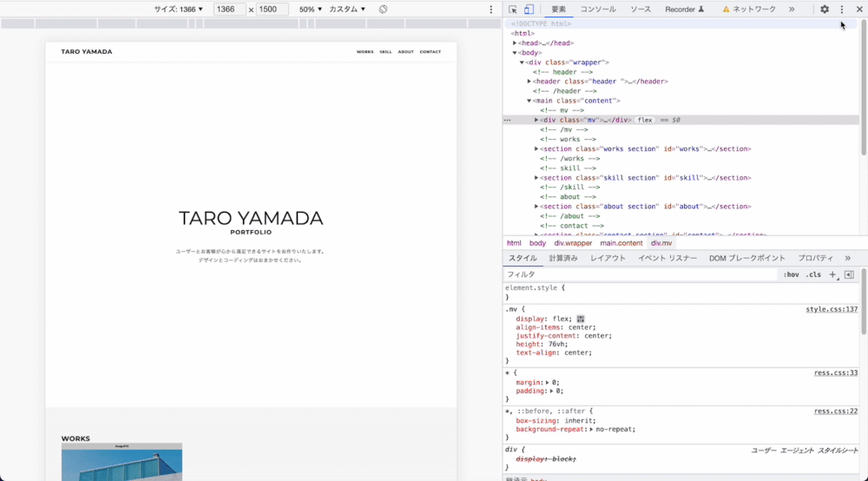Screen dimensions: 868x481
Task: Collapse the div.wrapper node
Action: [522, 63]
